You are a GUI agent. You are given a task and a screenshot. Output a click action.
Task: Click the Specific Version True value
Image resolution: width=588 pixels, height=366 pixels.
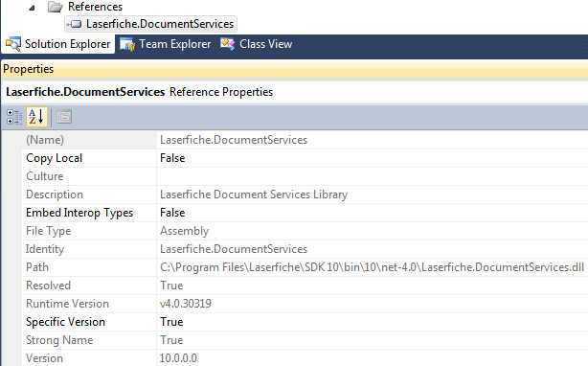[x=171, y=322]
